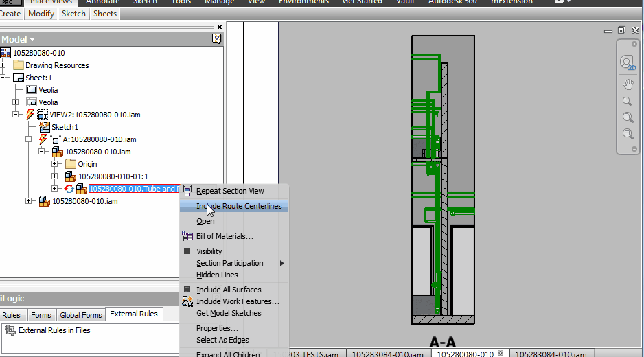
Task: Open the 2D navigation wheel
Action: coord(628,63)
